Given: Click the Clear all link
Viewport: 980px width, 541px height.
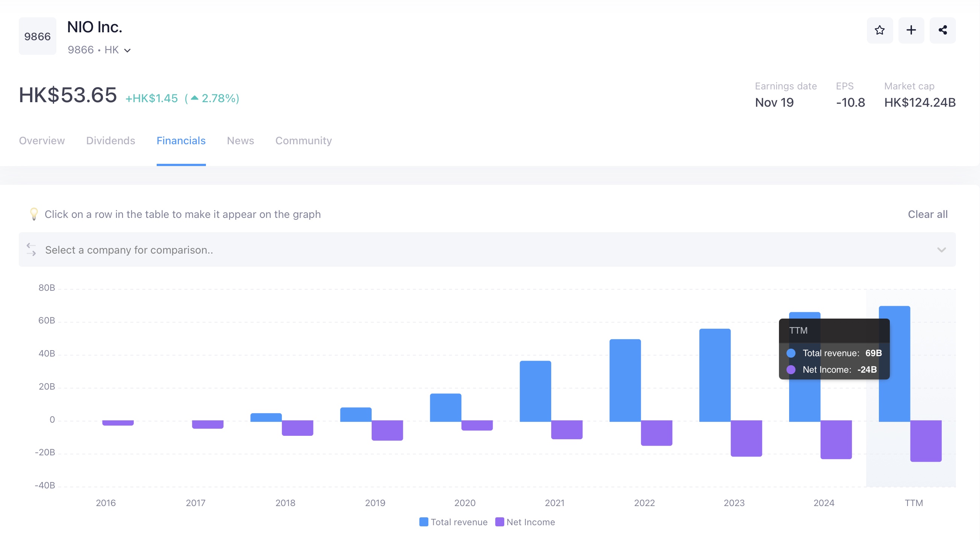Looking at the screenshot, I should point(927,214).
